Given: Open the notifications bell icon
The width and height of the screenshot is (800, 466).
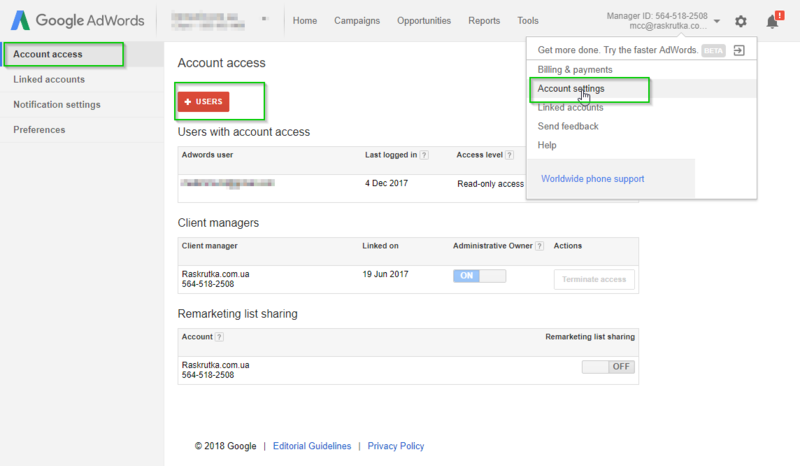Looking at the screenshot, I should [x=773, y=21].
